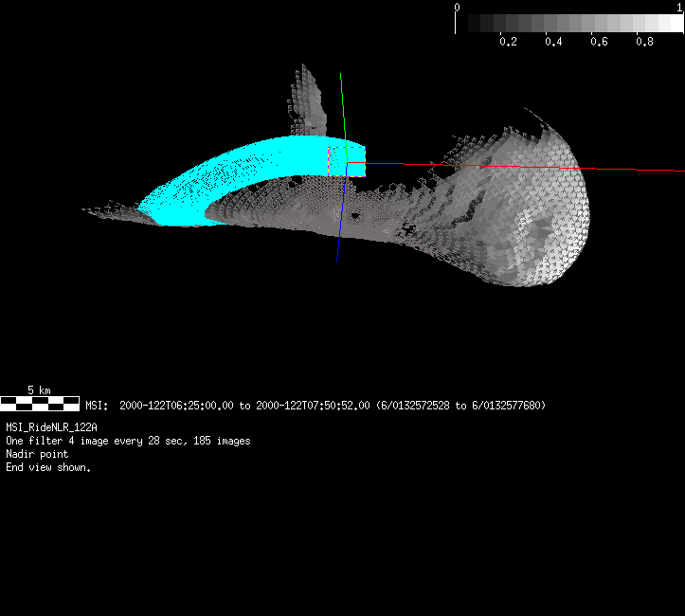This screenshot has height=616, width=685.
Task: Click the '5 km' scale label
Action: tap(39, 390)
